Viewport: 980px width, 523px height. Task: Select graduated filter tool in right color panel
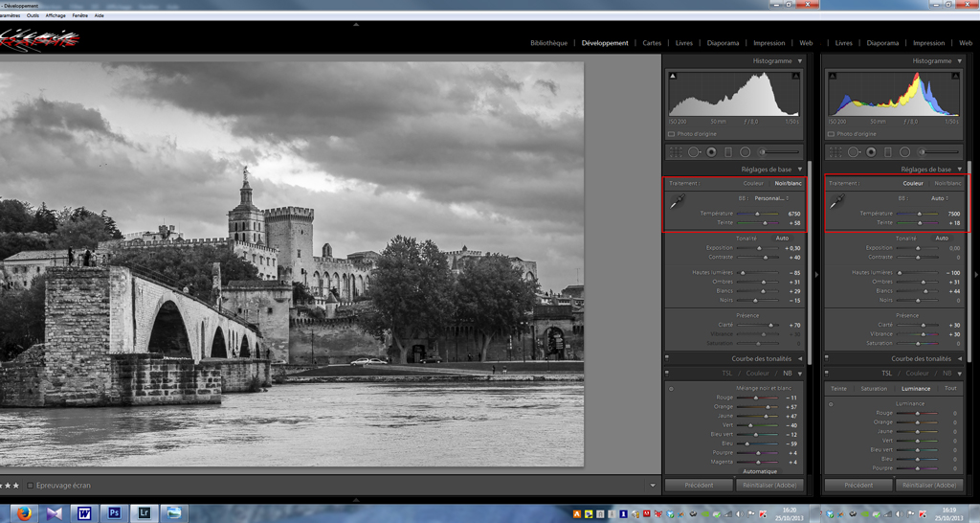(x=887, y=152)
